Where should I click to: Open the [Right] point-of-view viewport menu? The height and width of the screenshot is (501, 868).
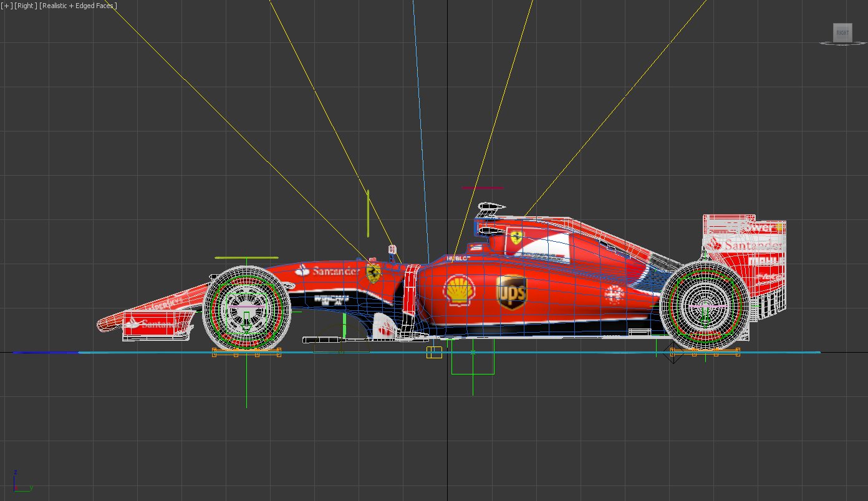pos(26,6)
